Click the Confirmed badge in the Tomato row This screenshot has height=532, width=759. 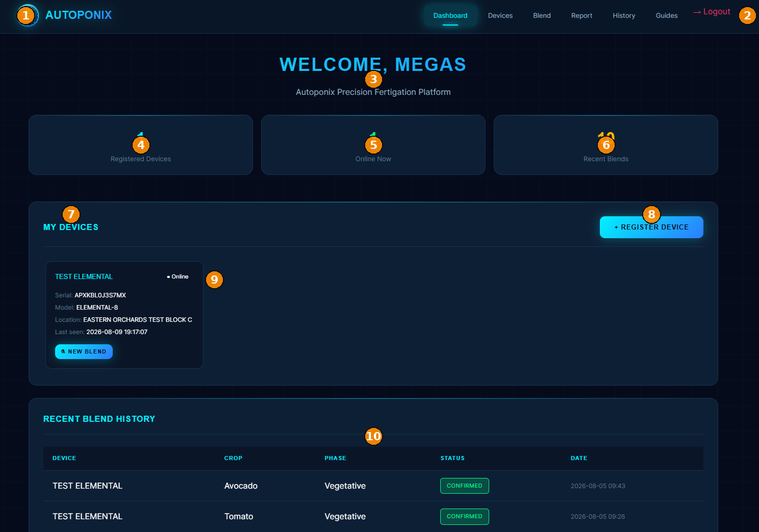(x=465, y=516)
